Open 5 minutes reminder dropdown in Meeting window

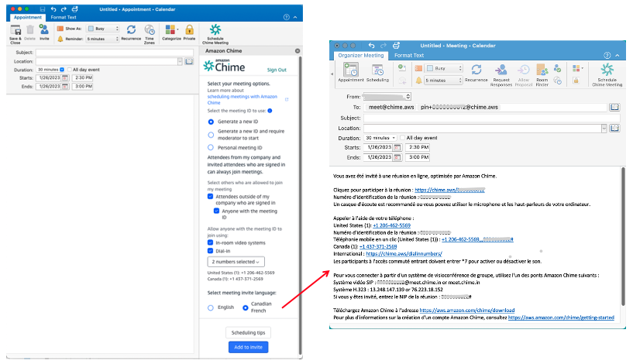pos(444,81)
